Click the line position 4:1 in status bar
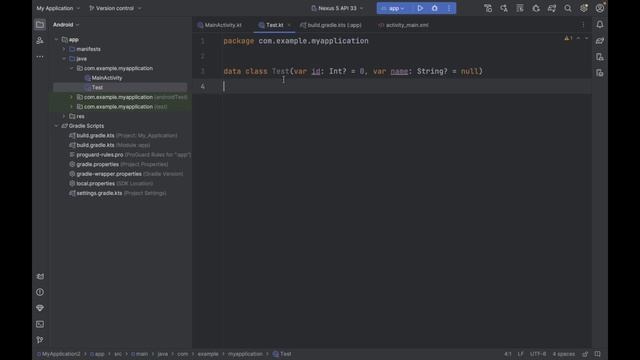 coord(507,354)
